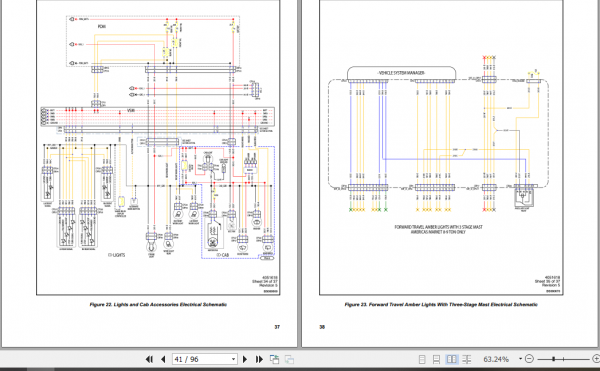Switch to single page view
Viewport: 600px width, 371px height.
pos(422,359)
